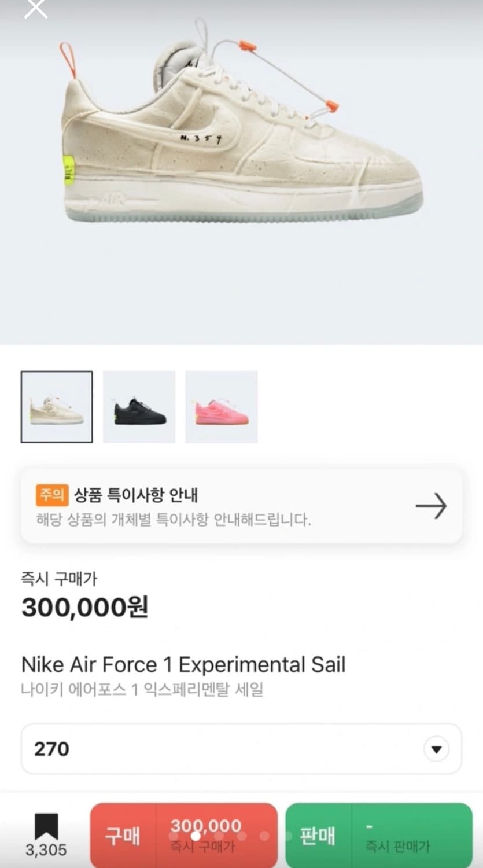
Task: Tap the Nike Air Force 1 Experimental Sail title
Action: (x=183, y=664)
